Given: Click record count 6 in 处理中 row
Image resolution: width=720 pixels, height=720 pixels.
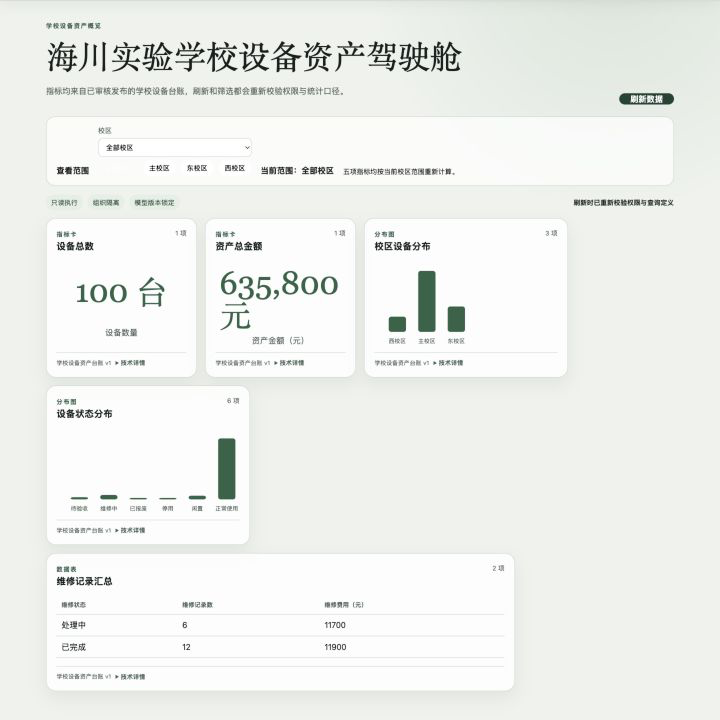Looking at the screenshot, I should coord(185,625).
